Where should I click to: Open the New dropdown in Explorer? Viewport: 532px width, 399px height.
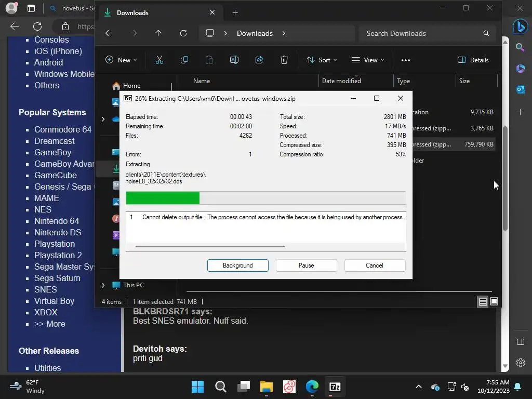click(121, 60)
